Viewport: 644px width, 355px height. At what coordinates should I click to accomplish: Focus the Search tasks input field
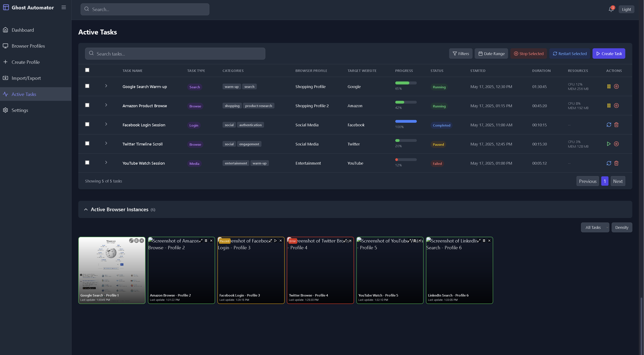175,54
